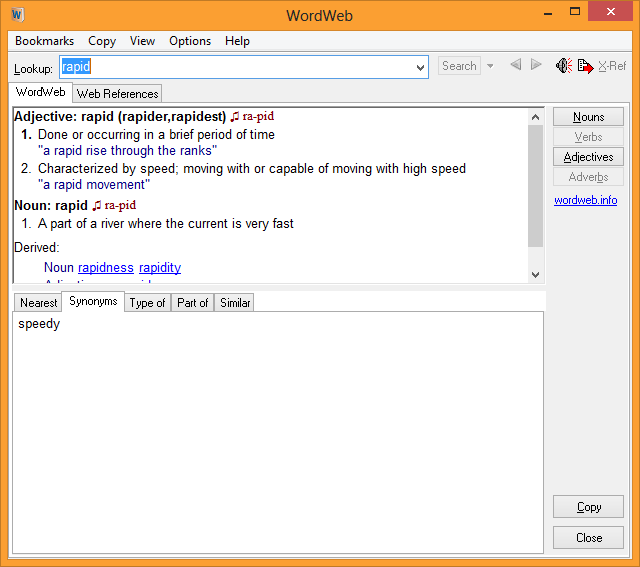Click the 'Noun: rapid' heading
This screenshot has height=567, width=640.
click(x=51, y=205)
